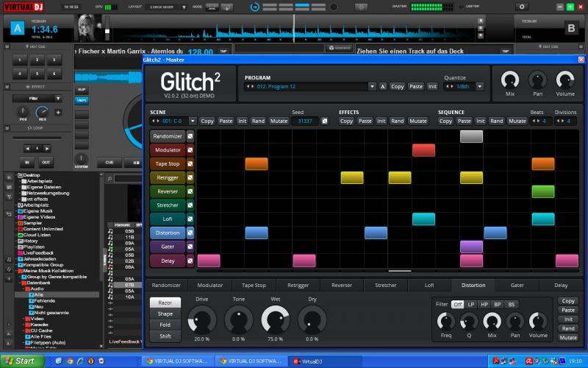The height and width of the screenshot is (368, 588).
Task: Click the Wet knob
Action: pyautogui.click(x=275, y=319)
